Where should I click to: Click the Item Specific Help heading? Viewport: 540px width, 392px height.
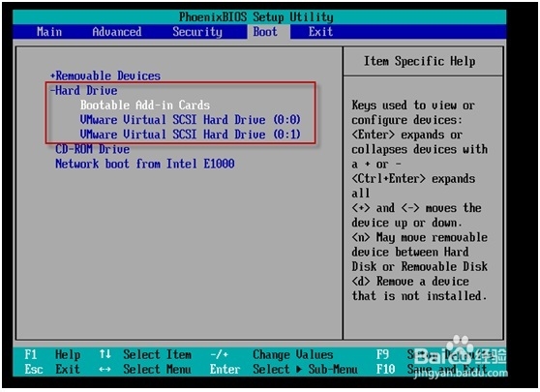[420, 61]
